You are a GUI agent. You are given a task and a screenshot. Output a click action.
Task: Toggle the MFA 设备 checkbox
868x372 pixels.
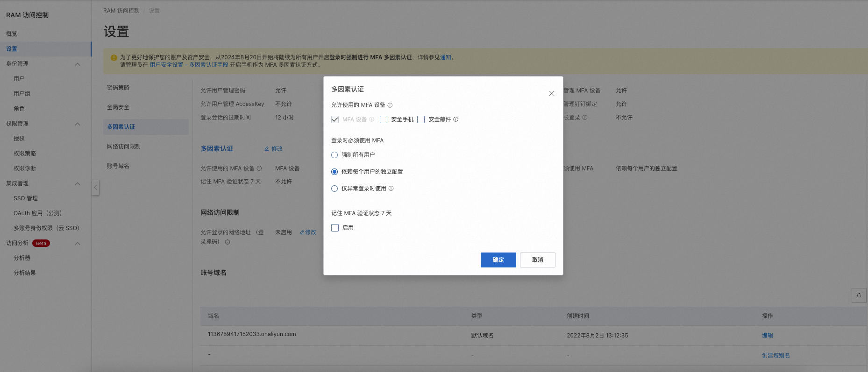click(x=335, y=119)
